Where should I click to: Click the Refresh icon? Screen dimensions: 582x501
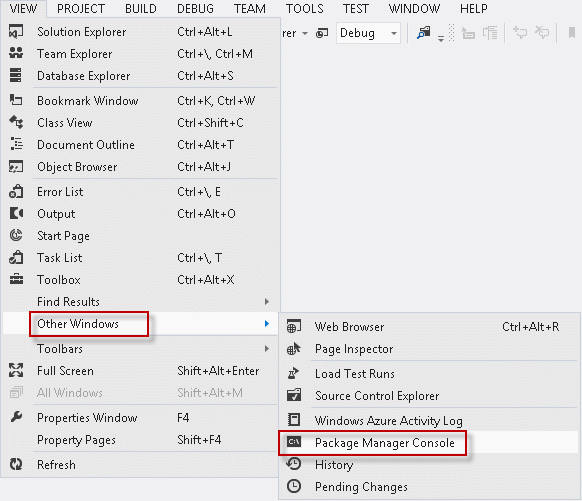pos(16,464)
